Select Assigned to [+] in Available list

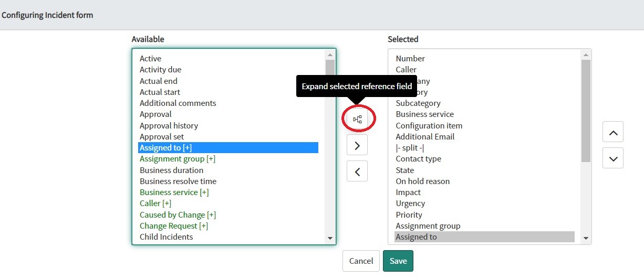click(228, 148)
